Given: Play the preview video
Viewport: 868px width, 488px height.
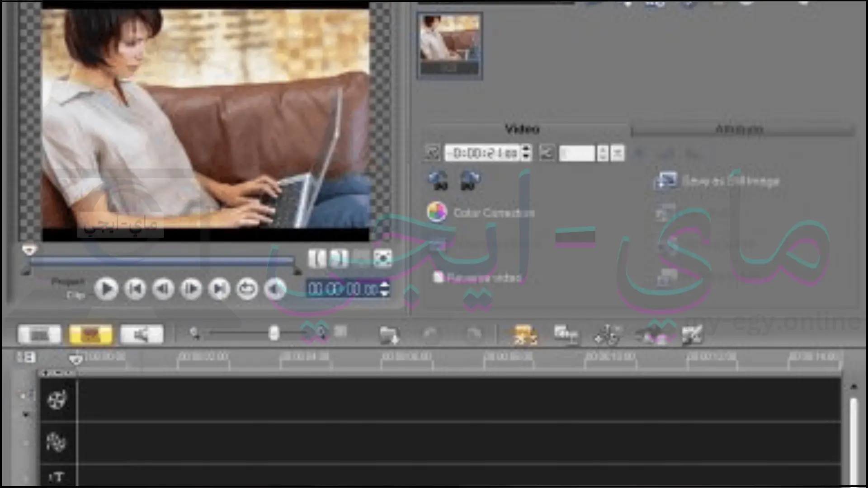Looking at the screenshot, I should click(x=106, y=289).
